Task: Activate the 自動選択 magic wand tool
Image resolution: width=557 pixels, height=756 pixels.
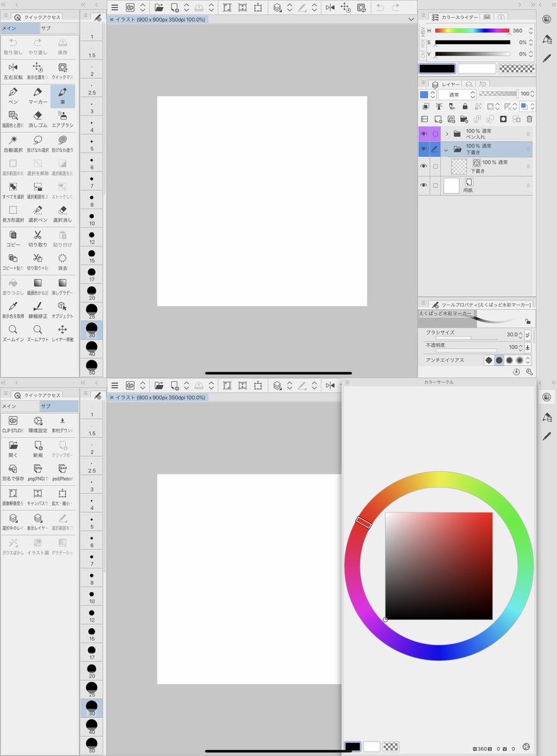Action: pos(13,144)
